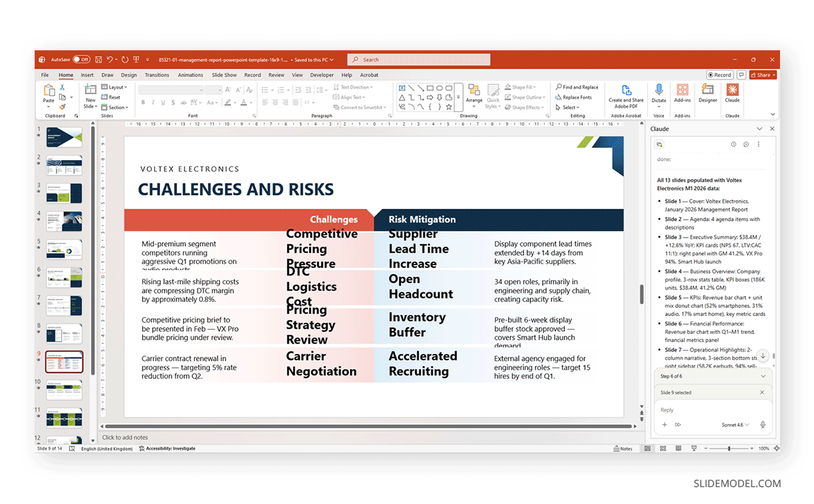Toggle Bold formatting
Image resolution: width=814 pixels, height=504 pixels.
click(x=143, y=102)
